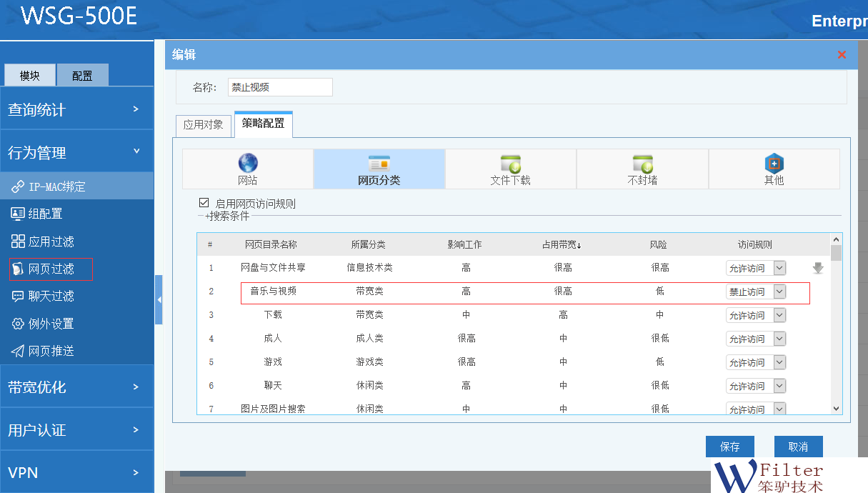
Task: Select the 网页分类 category icon
Action: pos(379,163)
